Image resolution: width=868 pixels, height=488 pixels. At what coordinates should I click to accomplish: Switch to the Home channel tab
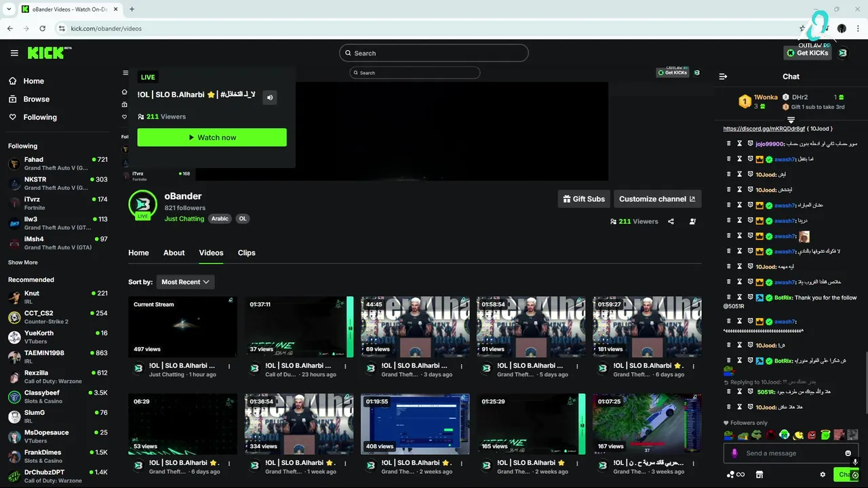click(x=138, y=253)
